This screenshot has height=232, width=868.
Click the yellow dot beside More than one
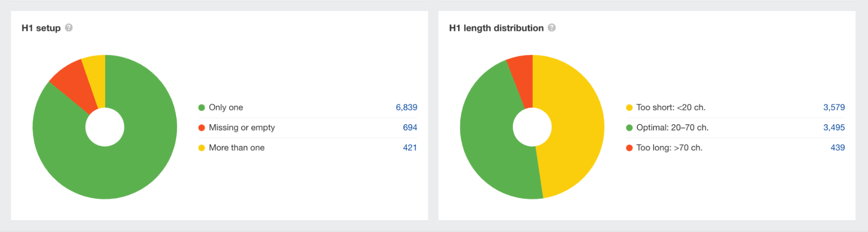pyautogui.click(x=201, y=148)
